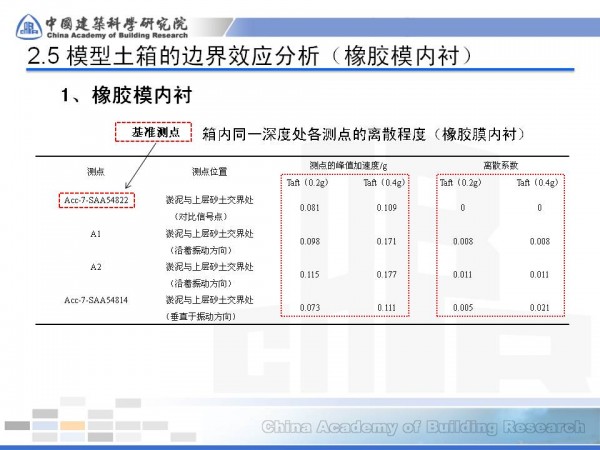Click the (垂直于振动方向) position note
Image resolution: width=600 pixels, height=450 pixels.
tap(209, 316)
